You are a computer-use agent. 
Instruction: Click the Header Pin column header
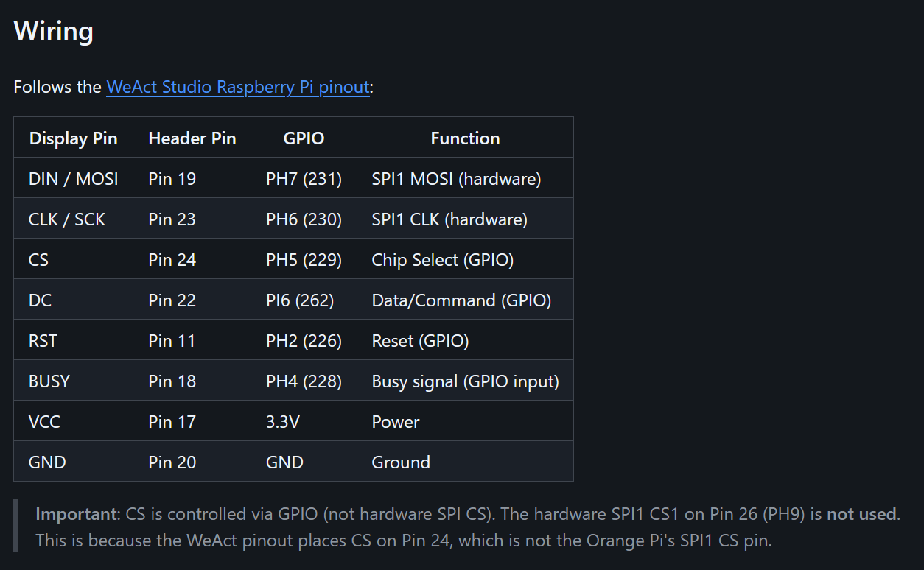click(192, 138)
